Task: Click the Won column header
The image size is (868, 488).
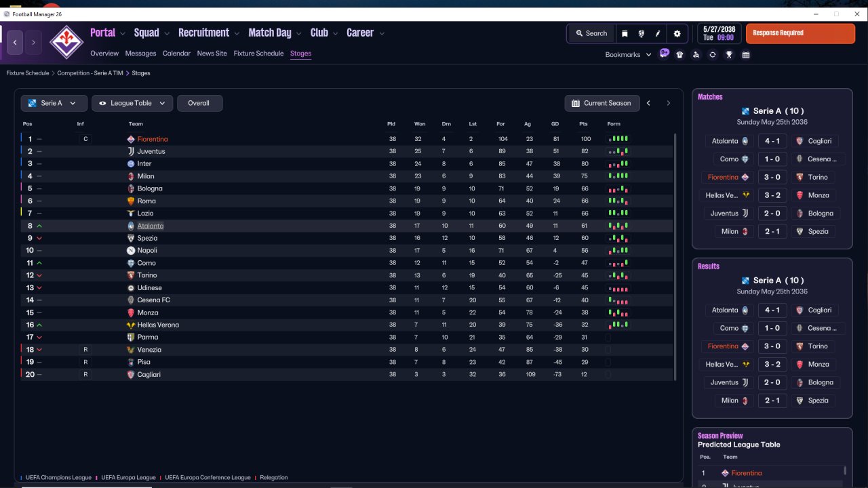Action: tap(420, 124)
